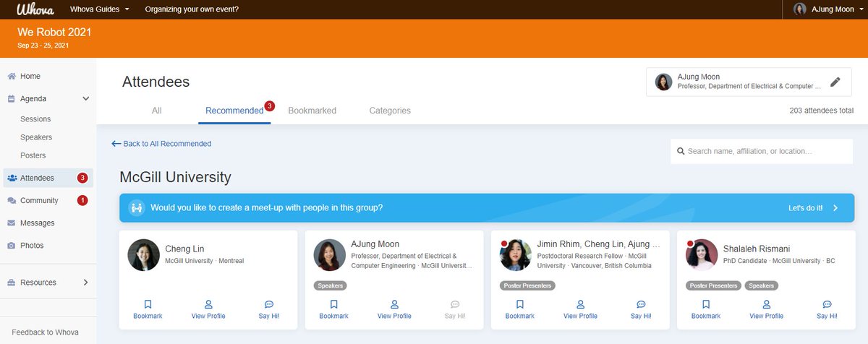Select the Recommended tab
Screen dimensions: 868x344
[234, 111]
